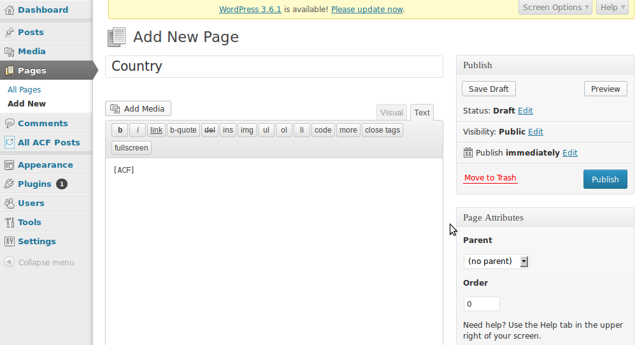Expand the Screen Options panel
This screenshot has height=345, width=644.
pos(555,8)
